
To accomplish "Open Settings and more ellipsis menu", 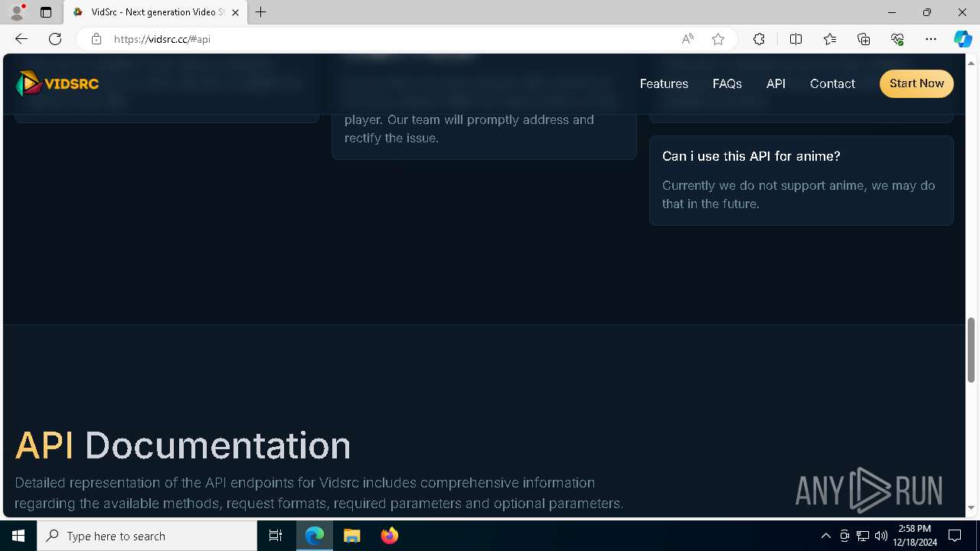I will (931, 39).
